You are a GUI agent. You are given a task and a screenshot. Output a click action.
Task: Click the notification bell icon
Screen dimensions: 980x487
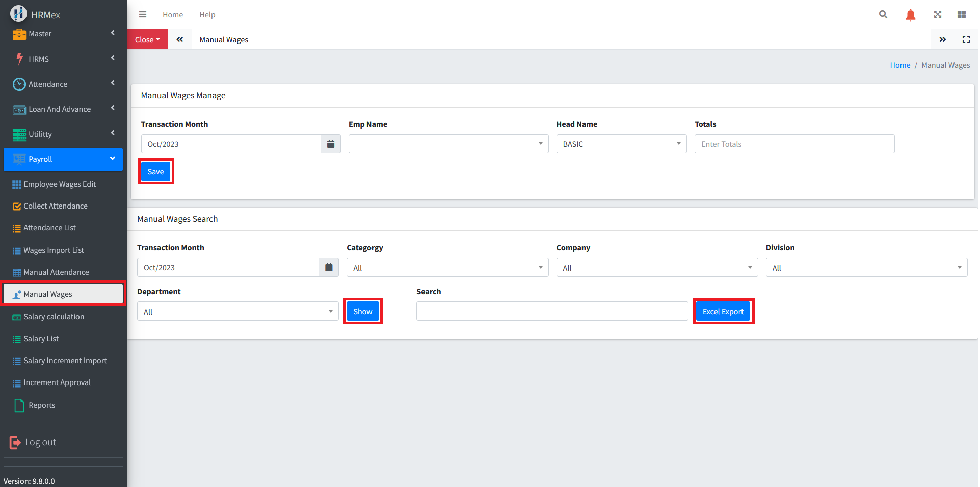pos(910,15)
